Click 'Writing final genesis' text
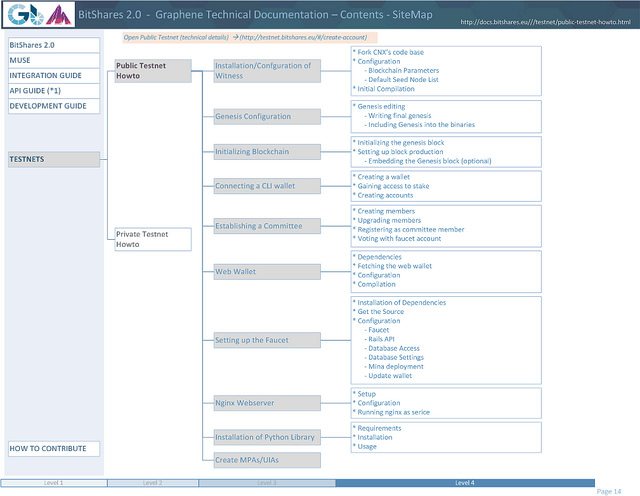This screenshot has height=496, width=640. tap(400, 116)
